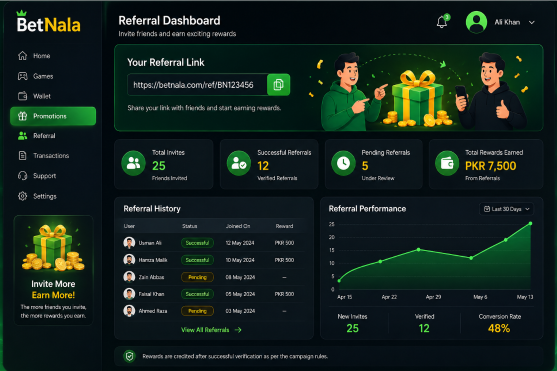Click the Successful badge for Faisal Khan
The width and height of the screenshot is (557, 371).
pyautogui.click(x=197, y=294)
